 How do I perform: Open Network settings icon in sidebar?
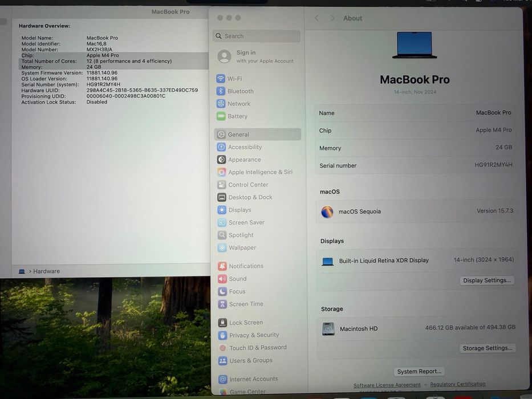(221, 104)
